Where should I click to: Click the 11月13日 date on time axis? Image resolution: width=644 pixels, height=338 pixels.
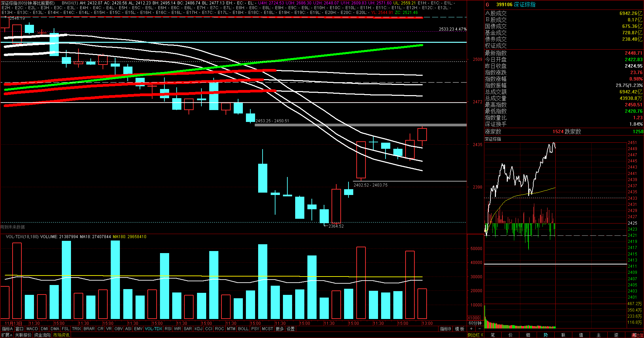coord(14,323)
